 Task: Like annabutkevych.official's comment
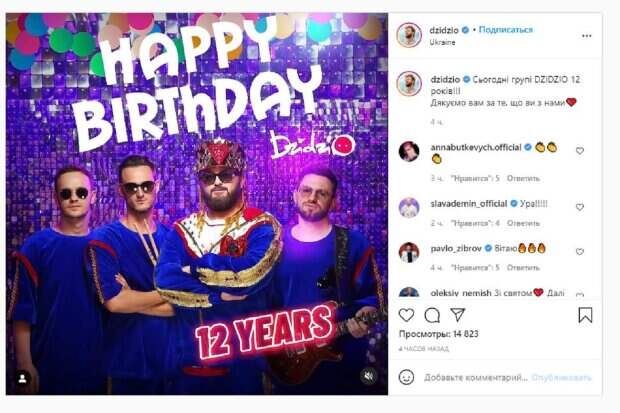(x=579, y=151)
